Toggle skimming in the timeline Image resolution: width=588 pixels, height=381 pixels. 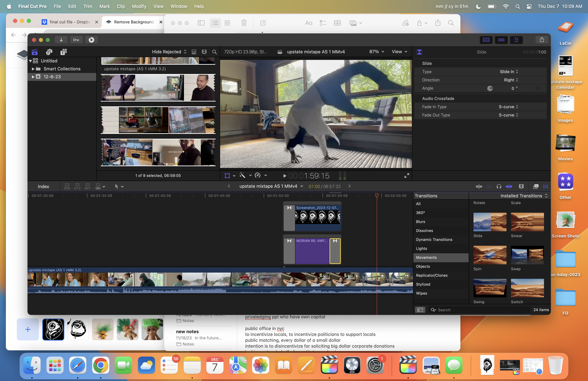(x=479, y=186)
